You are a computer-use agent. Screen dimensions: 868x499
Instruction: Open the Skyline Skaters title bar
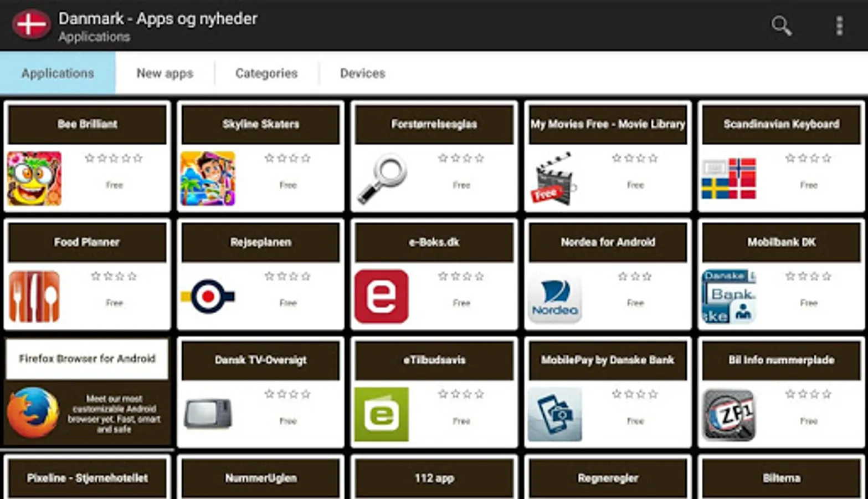(260, 124)
